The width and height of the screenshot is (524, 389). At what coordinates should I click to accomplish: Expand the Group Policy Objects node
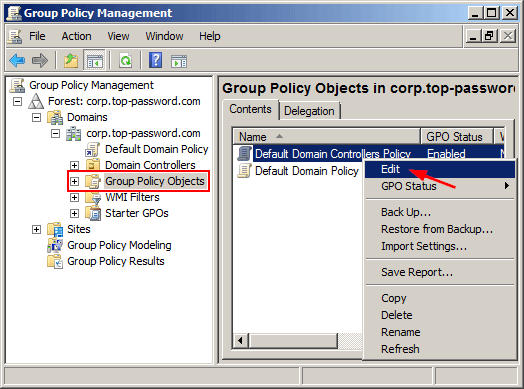coord(74,181)
